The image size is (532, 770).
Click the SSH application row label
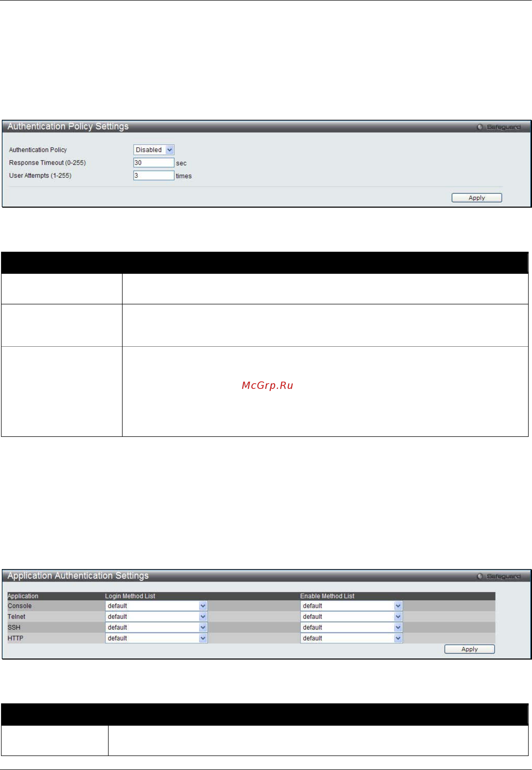coord(14,627)
